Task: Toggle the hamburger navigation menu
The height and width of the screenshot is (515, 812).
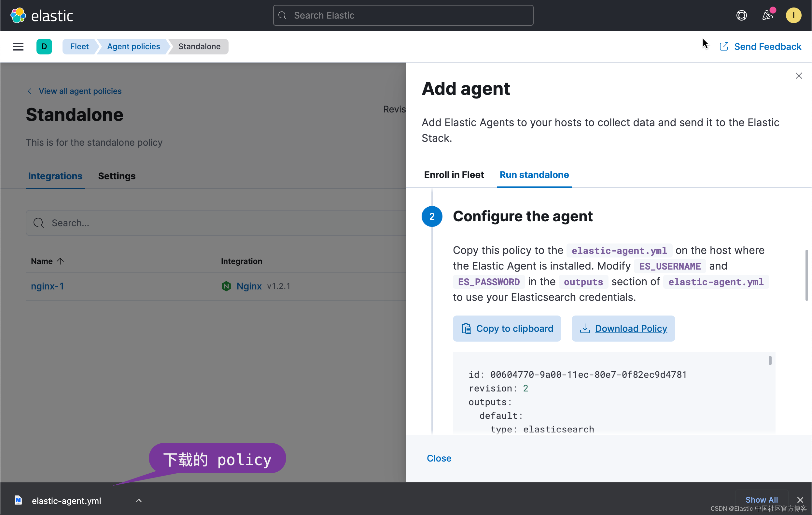Action: (18, 47)
